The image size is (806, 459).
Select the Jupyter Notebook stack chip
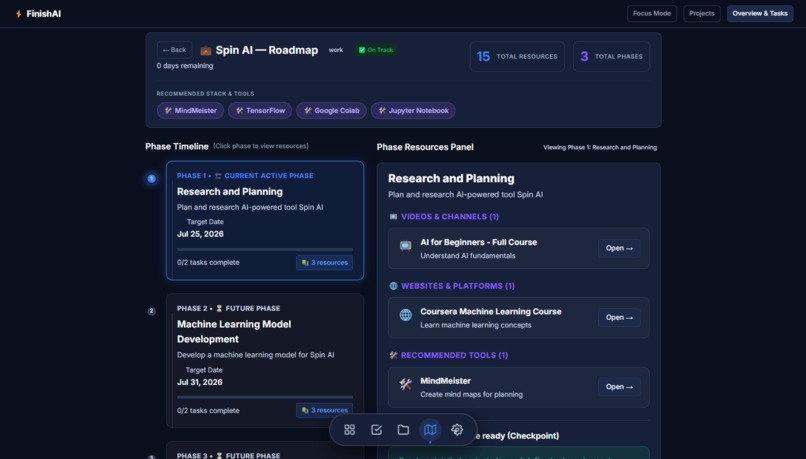click(413, 111)
